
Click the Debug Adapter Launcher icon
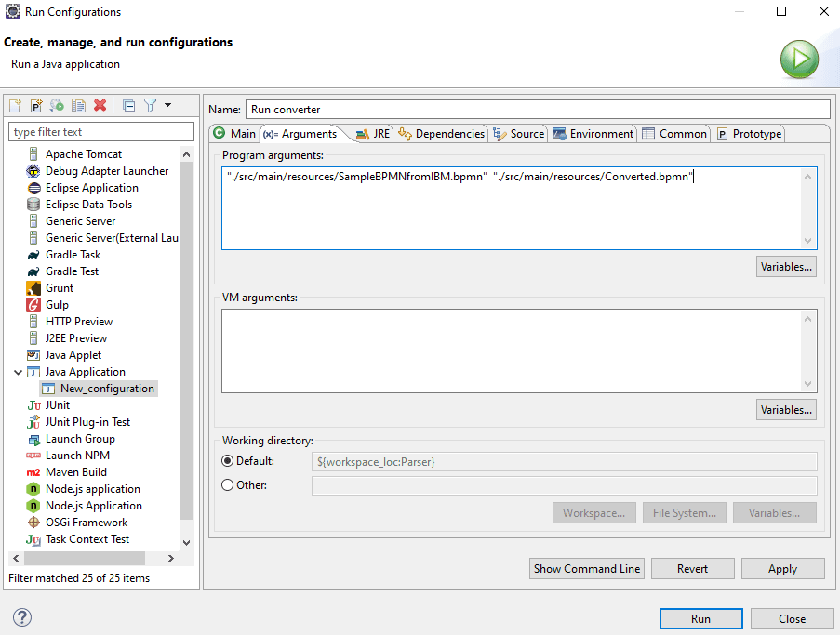[33, 171]
